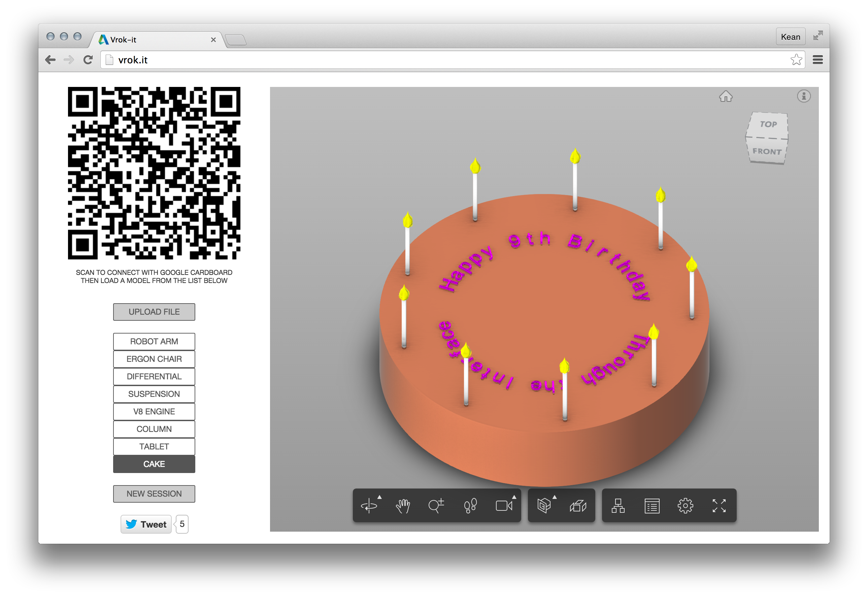This screenshot has width=868, height=597.
Task: Open the Properties panel icon
Action: tap(652, 506)
